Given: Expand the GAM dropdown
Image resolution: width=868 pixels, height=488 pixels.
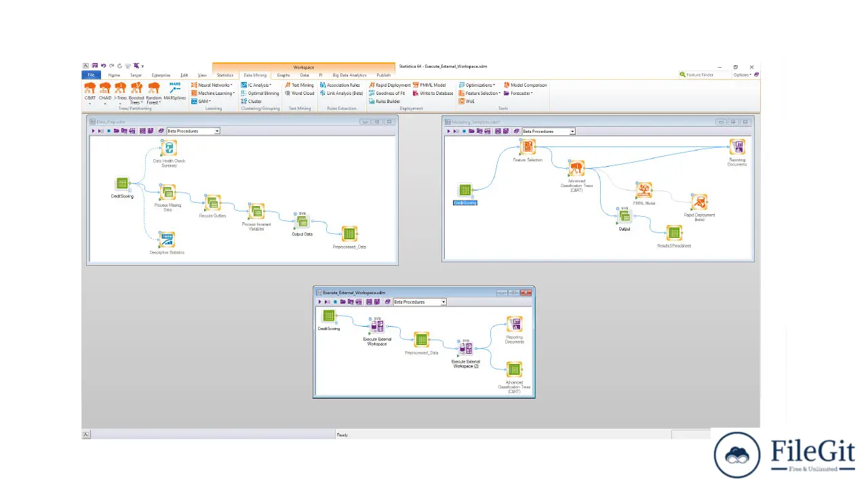Looking at the screenshot, I should tap(201, 101).
